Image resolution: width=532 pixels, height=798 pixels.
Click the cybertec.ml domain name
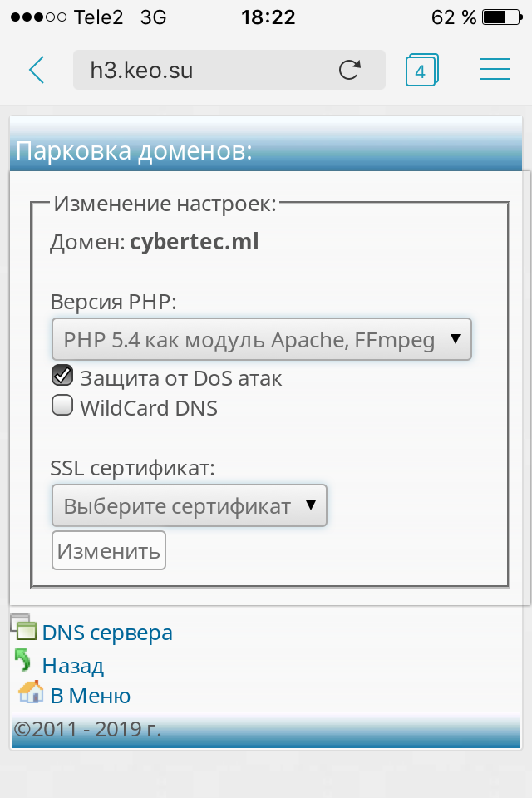tap(195, 242)
